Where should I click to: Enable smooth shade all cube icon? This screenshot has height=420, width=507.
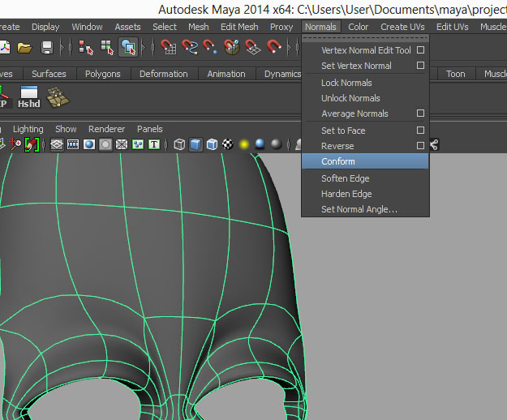(195, 144)
